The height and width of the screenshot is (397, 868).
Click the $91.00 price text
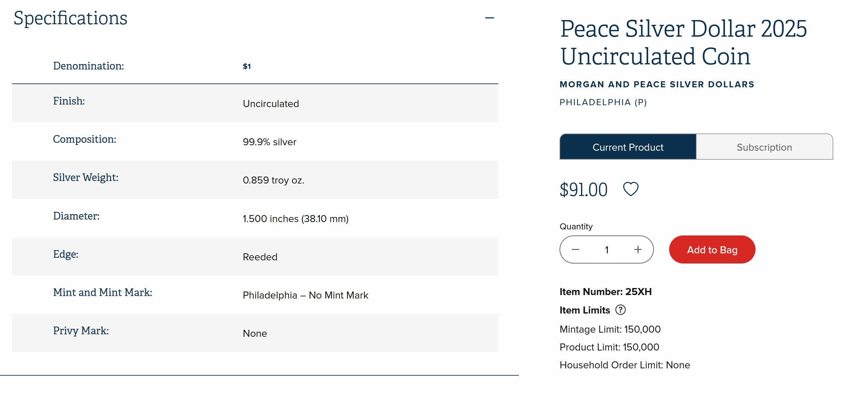[583, 189]
